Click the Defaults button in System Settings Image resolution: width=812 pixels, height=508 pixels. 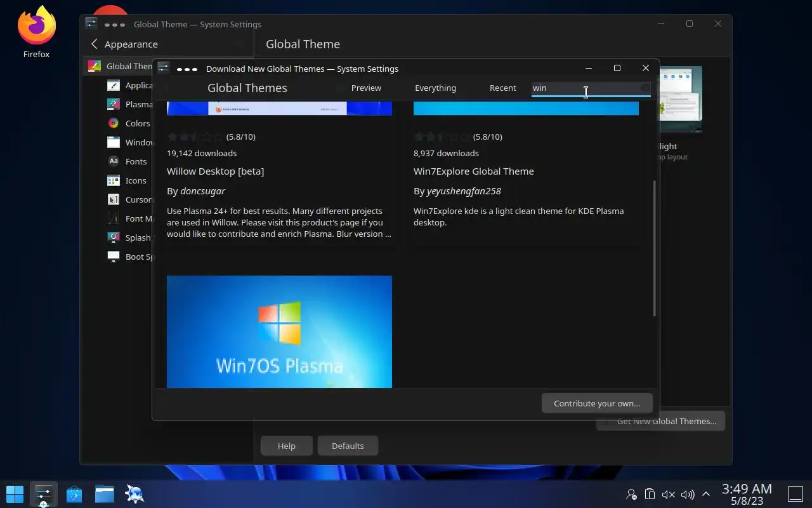click(348, 446)
